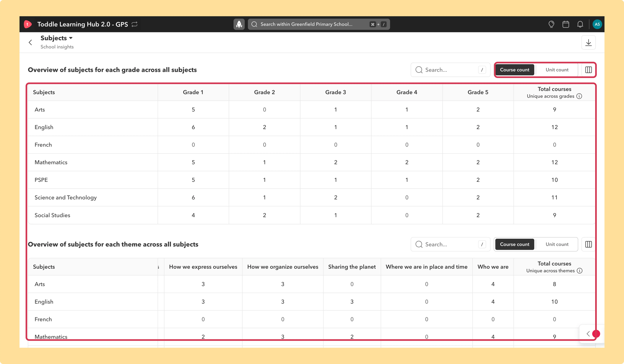Click the Toddle logo icon
This screenshot has height=364, width=624.
pyautogui.click(x=28, y=24)
